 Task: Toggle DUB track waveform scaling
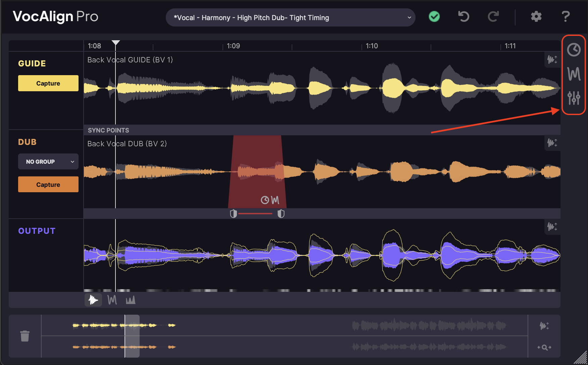[x=552, y=143]
